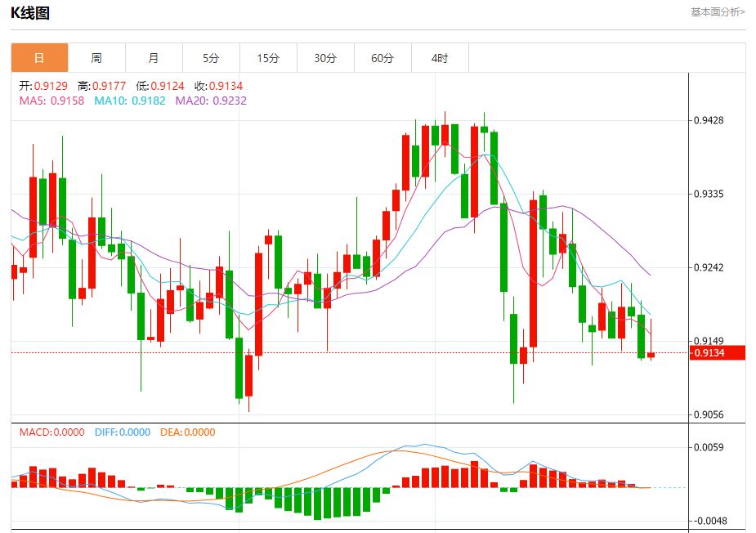Open the 15分 interval tab
This screenshot has height=533, width=756.
268,58
